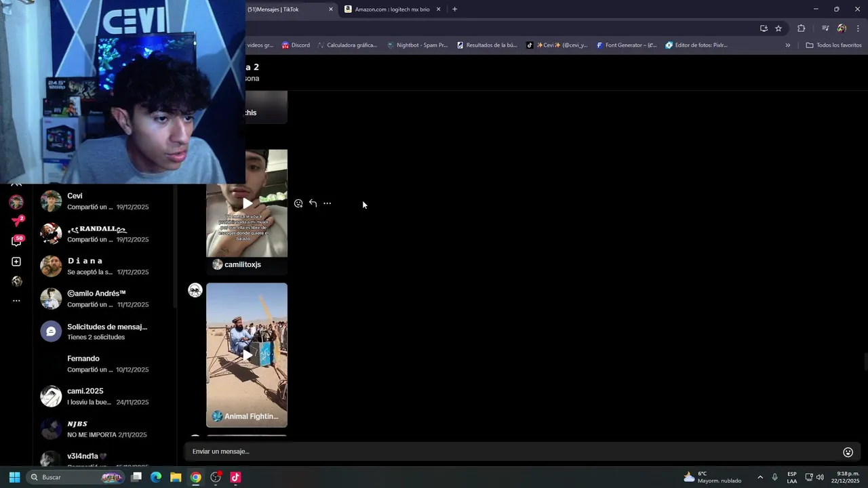This screenshot has width=868, height=488.
Task: Open conversation with Diana
Action: pos(105,266)
